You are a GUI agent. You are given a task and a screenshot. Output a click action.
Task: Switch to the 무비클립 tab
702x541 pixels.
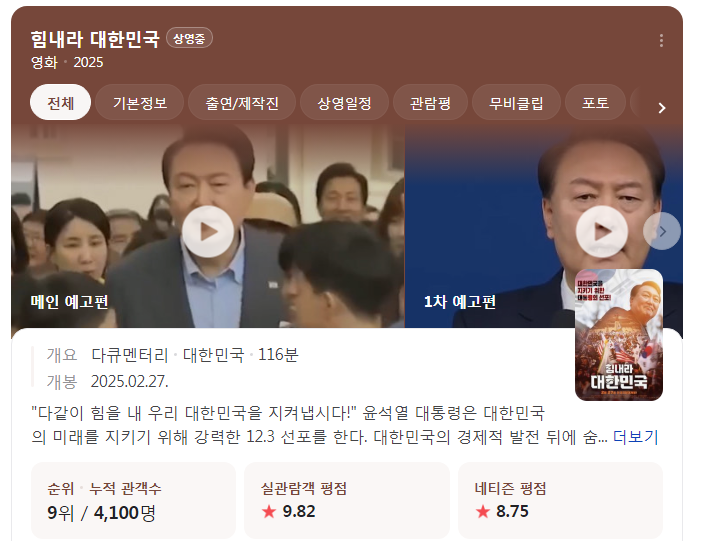click(516, 103)
